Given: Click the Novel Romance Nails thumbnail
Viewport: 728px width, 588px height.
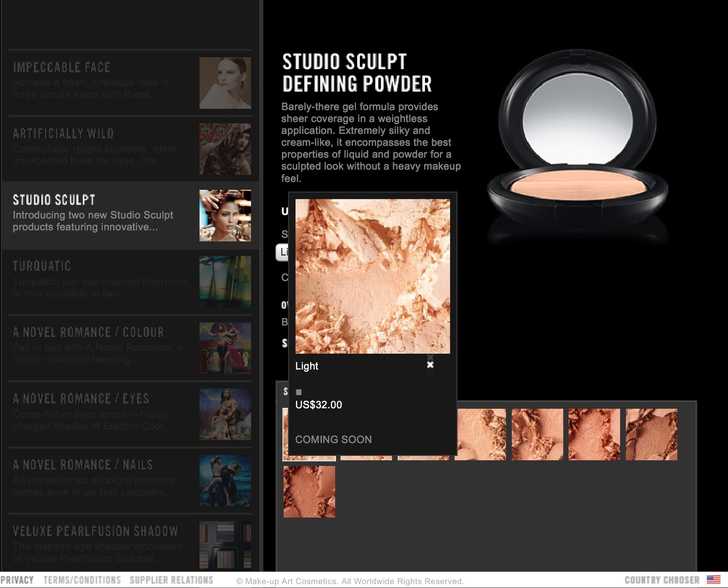Looking at the screenshot, I should [x=225, y=481].
